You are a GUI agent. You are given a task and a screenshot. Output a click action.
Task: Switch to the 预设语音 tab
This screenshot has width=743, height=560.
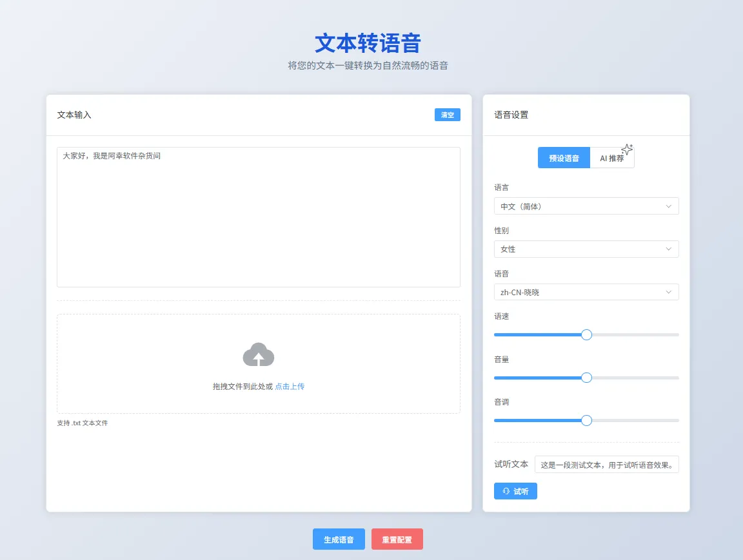pos(563,157)
